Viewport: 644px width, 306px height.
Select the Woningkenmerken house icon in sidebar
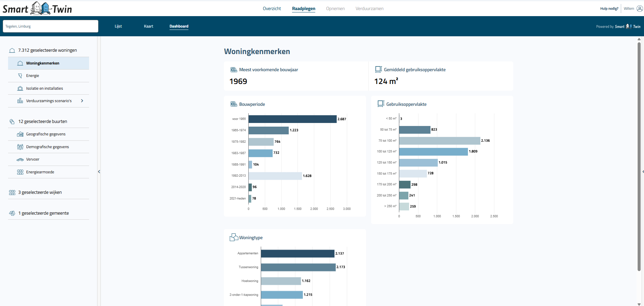(x=20, y=63)
